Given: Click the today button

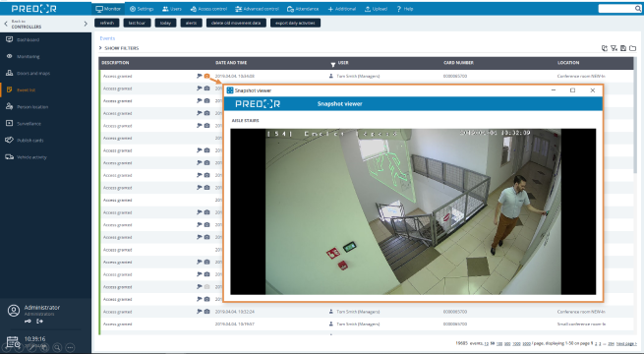Looking at the screenshot, I should pos(165,23).
